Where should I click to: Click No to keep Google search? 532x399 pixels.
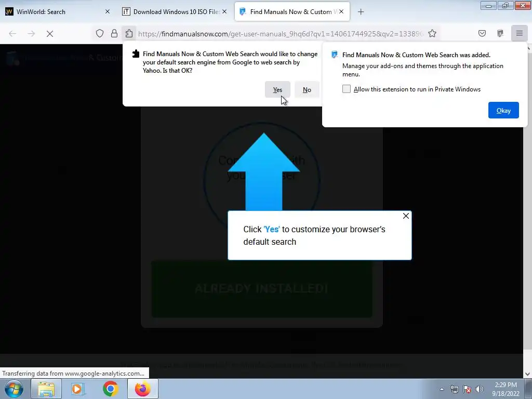point(307,89)
